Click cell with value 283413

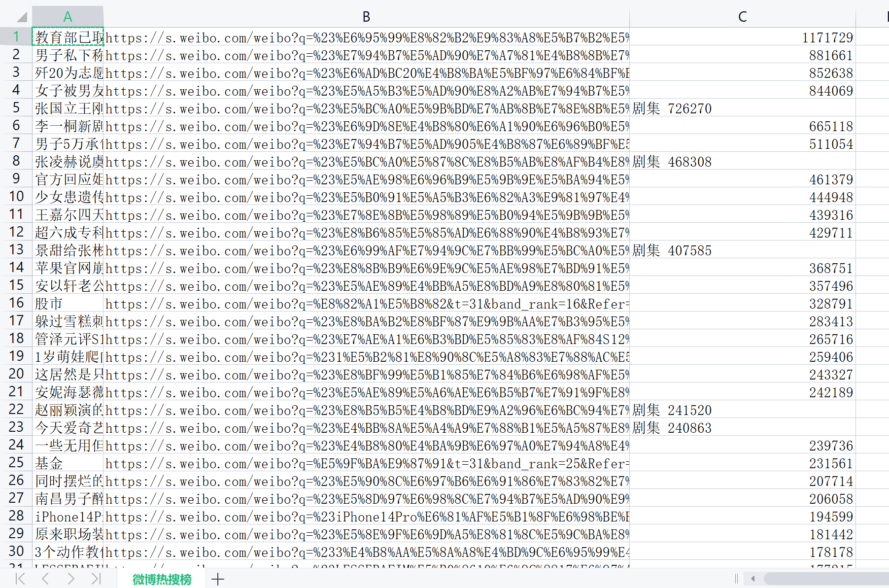tap(742, 321)
